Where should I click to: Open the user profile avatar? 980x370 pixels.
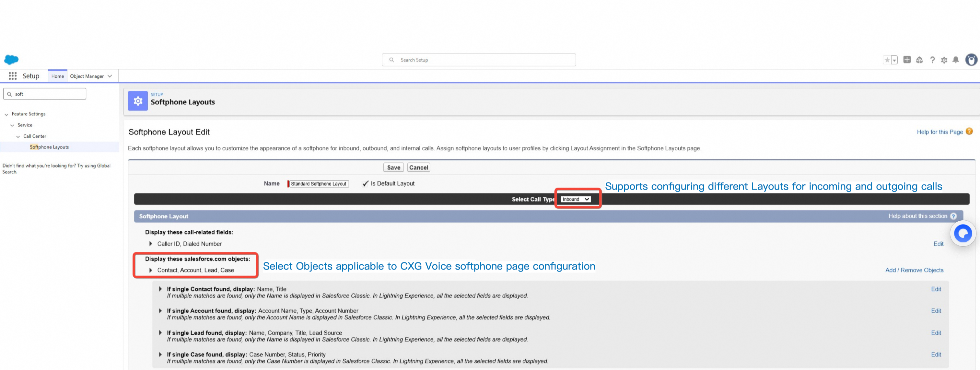pyautogui.click(x=971, y=60)
